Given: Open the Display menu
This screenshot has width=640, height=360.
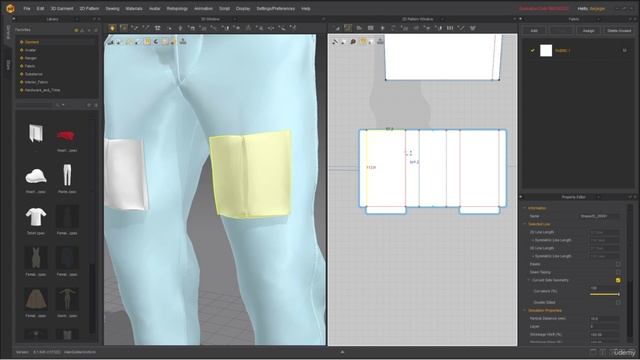Looking at the screenshot, I should 243,9.
